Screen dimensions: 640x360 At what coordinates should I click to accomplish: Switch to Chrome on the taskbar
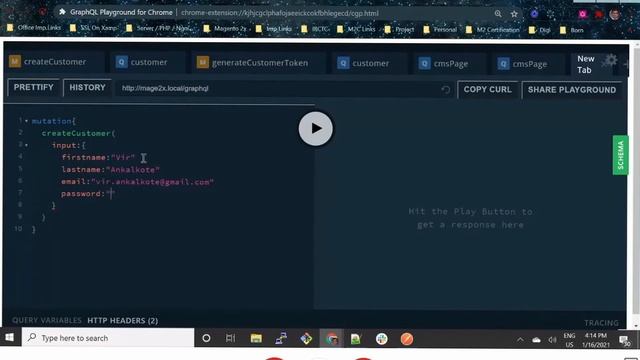pyautogui.click(x=331, y=339)
